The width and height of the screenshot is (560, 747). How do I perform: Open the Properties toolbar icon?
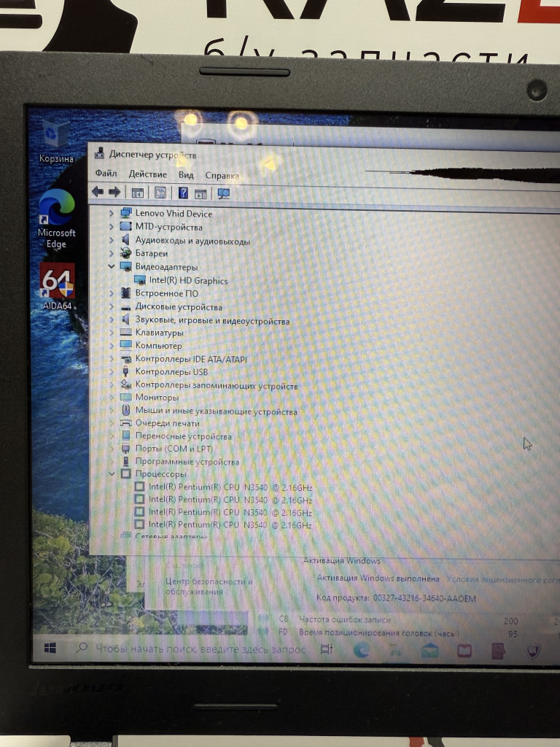tap(160, 193)
